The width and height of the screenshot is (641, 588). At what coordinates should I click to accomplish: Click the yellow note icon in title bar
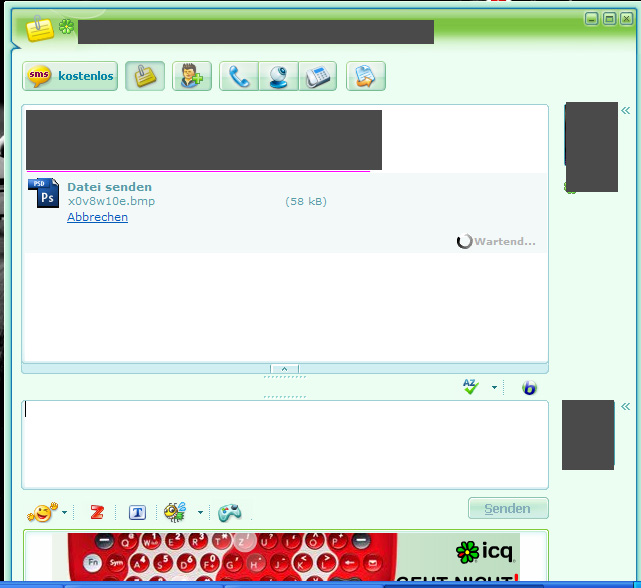coord(40,29)
